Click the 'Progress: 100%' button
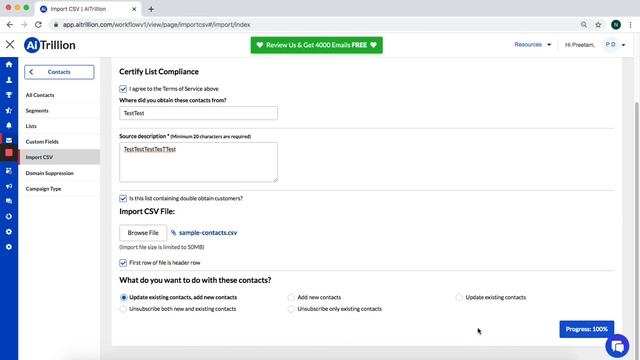 coord(587,329)
